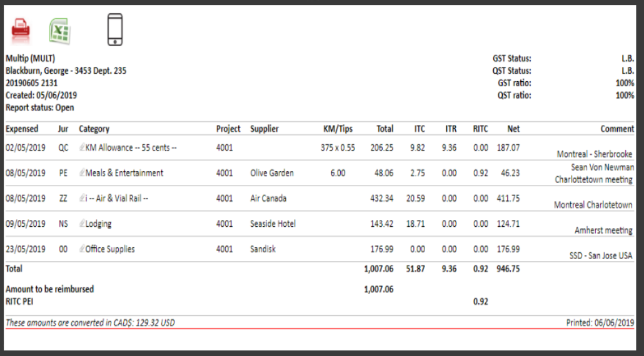Screen dimensions: 644x356
Task: Click the Printed: 06/06/2019 text
Action: coord(600,323)
